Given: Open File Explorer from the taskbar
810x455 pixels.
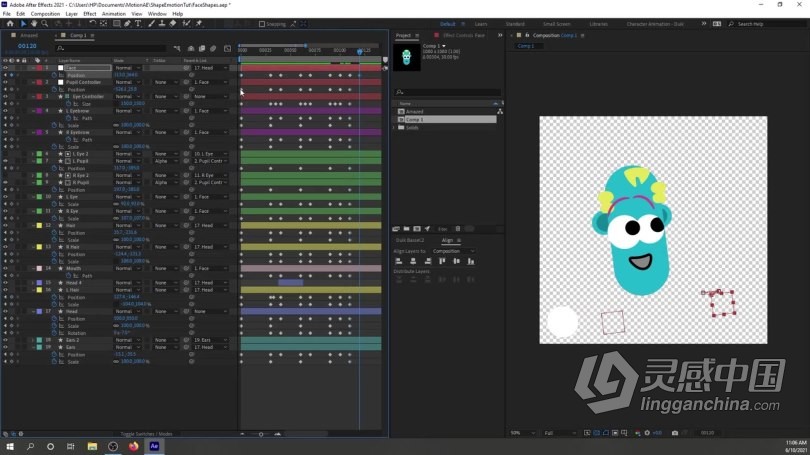Looking at the screenshot, I should [x=92, y=446].
